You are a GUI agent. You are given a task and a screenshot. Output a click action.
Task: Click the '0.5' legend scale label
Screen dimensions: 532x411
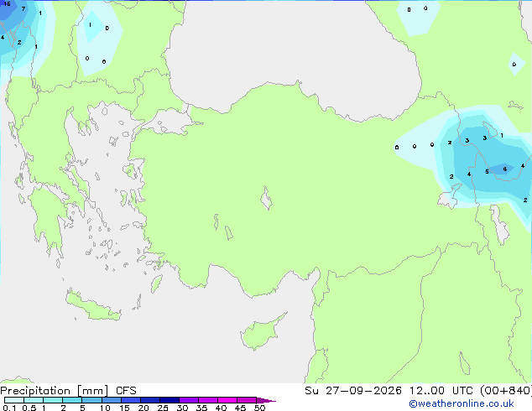click(x=29, y=408)
